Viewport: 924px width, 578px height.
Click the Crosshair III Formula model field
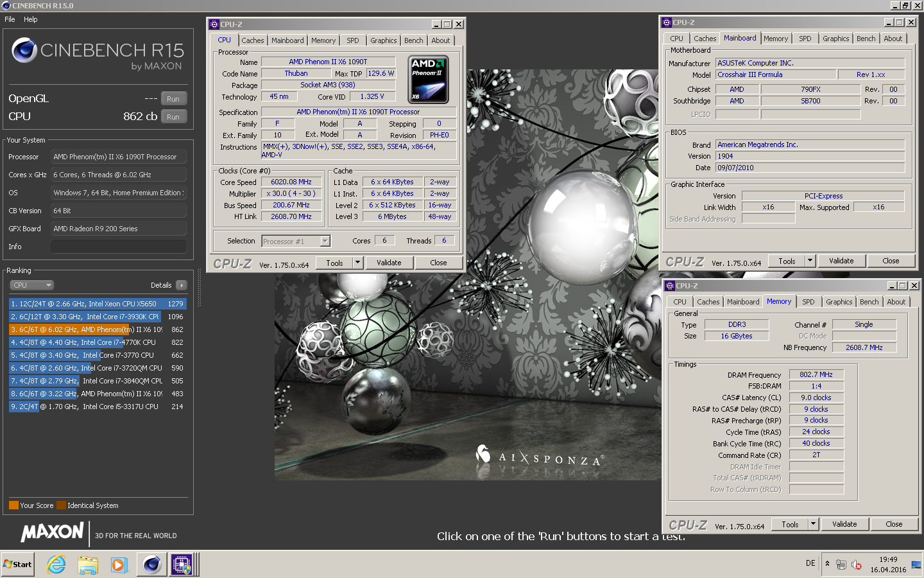click(x=774, y=75)
